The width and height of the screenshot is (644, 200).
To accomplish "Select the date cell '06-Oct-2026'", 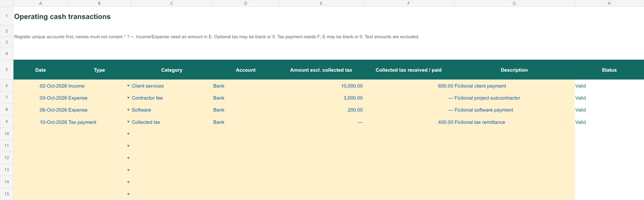I will point(40,110).
